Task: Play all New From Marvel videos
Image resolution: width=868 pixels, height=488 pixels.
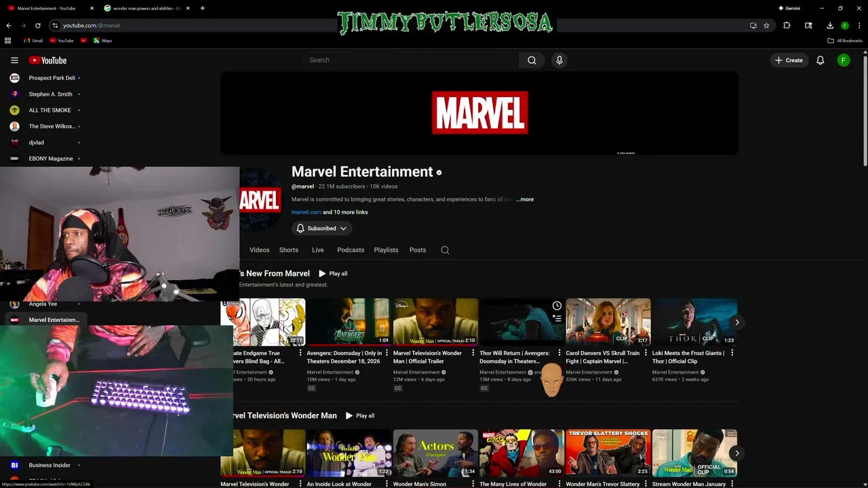Action: 333,274
